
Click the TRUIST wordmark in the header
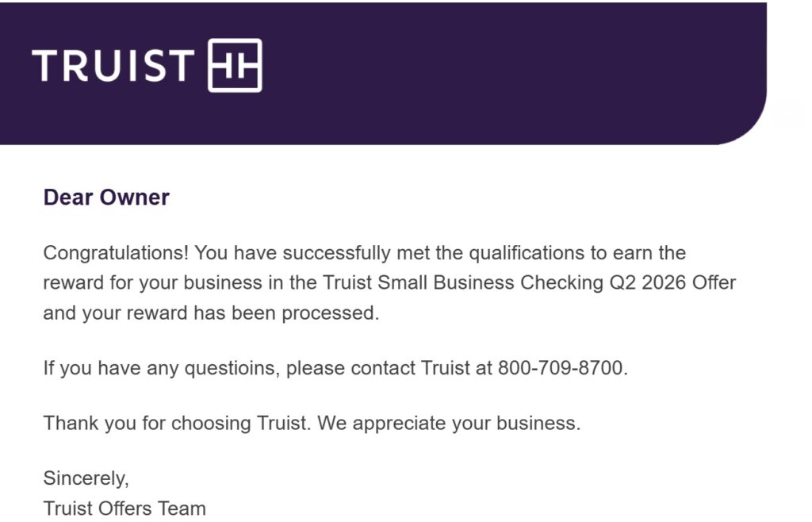click(x=113, y=66)
